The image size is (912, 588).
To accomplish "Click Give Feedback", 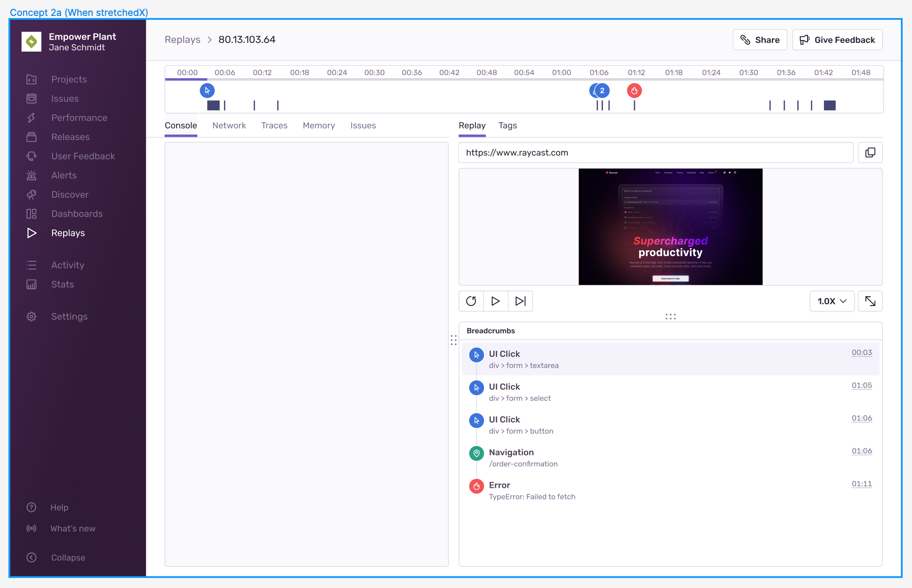I will coord(837,40).
